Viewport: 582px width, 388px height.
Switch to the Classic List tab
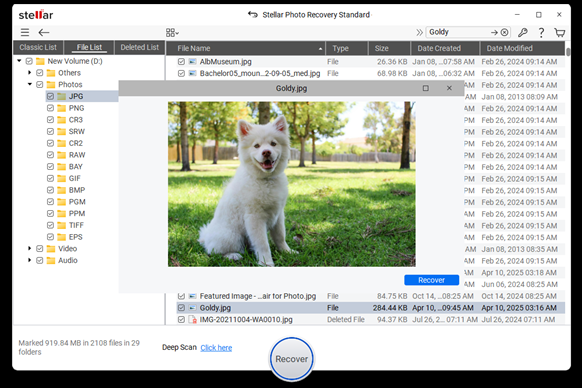tap(38, 48)
